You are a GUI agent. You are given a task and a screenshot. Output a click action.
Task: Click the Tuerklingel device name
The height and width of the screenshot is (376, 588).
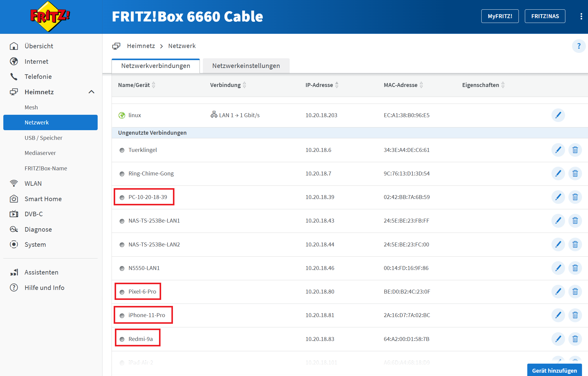pyautogui.click(x=142, y=150)
